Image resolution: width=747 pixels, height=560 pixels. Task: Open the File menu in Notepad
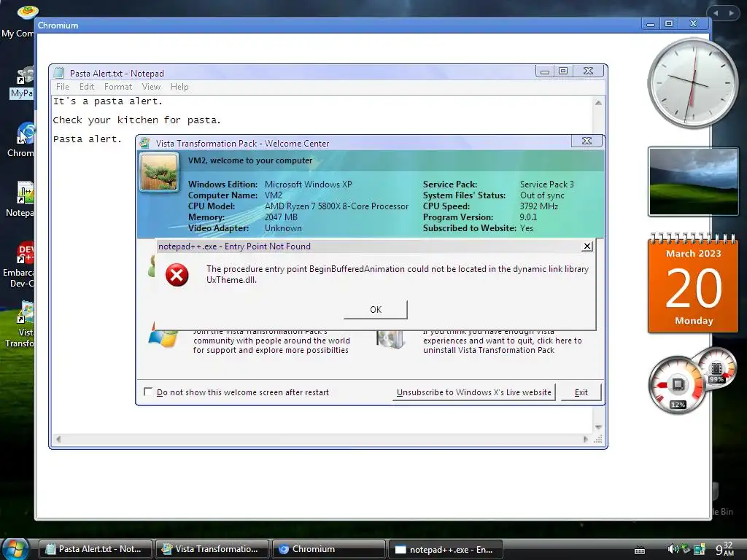pyautogui.click(x=63, y=87)
